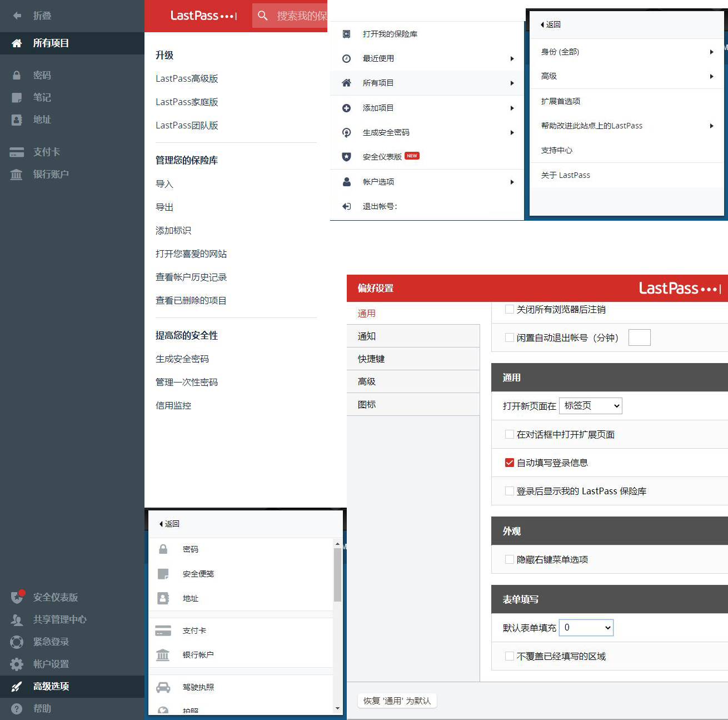Expand the submenu arrow on the 添加项目 row
Viewport: 728px width, 720px height.
(512, 108)
